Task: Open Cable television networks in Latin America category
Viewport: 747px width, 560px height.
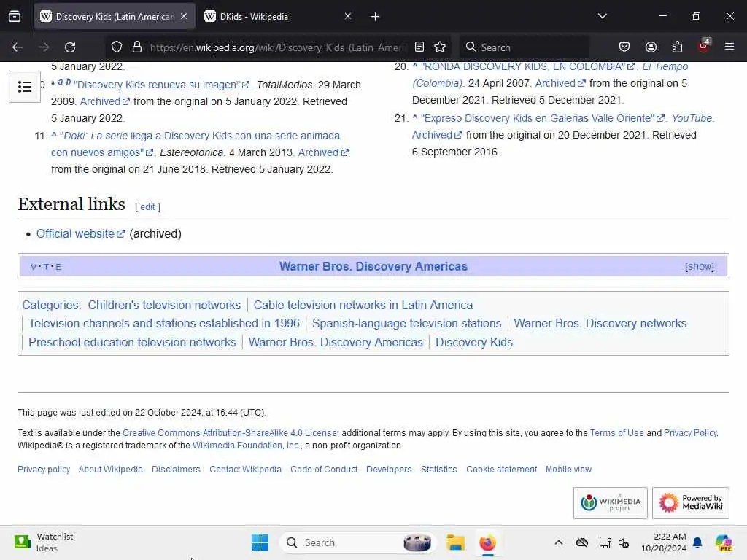Action: [x=363, y=305]
